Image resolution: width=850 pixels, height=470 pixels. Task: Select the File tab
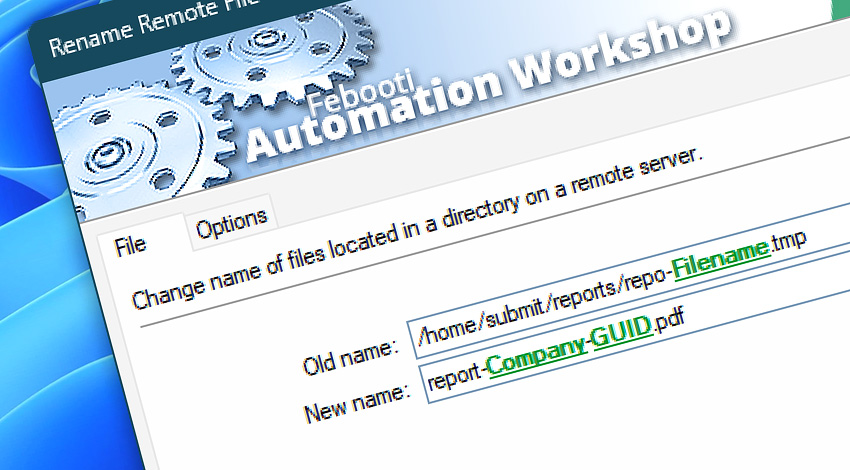(131, 246)
